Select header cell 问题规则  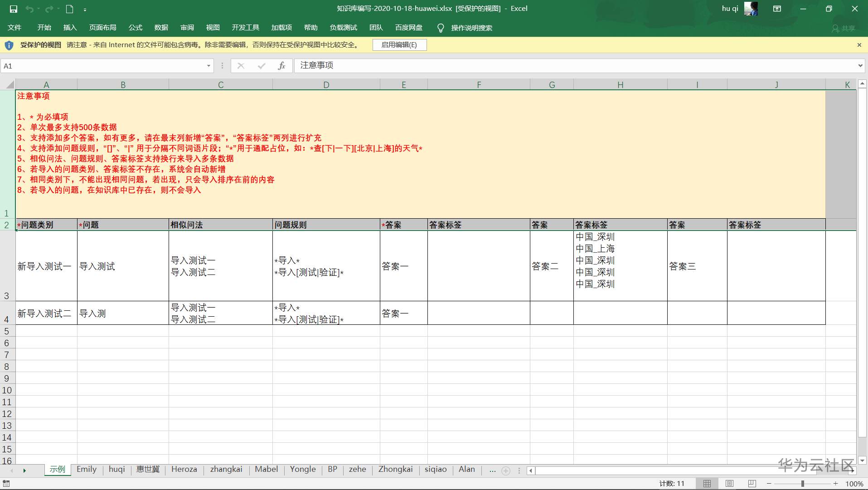(x=326, y=225)
